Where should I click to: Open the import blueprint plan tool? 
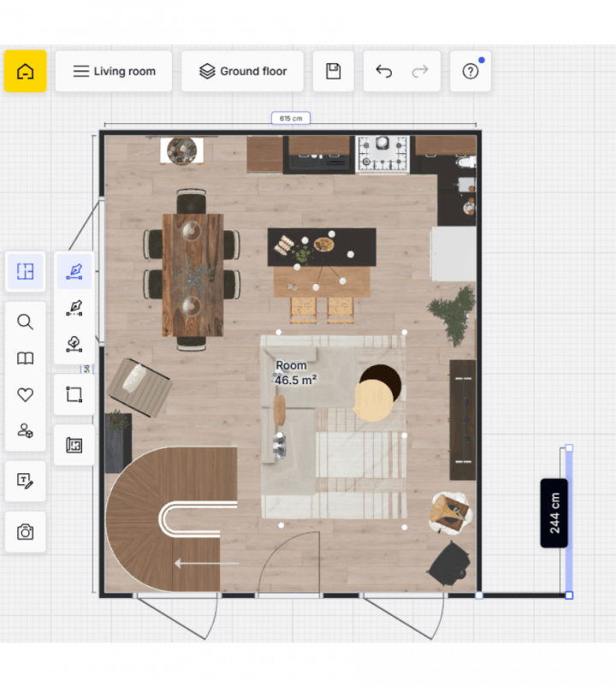point(74,445)
